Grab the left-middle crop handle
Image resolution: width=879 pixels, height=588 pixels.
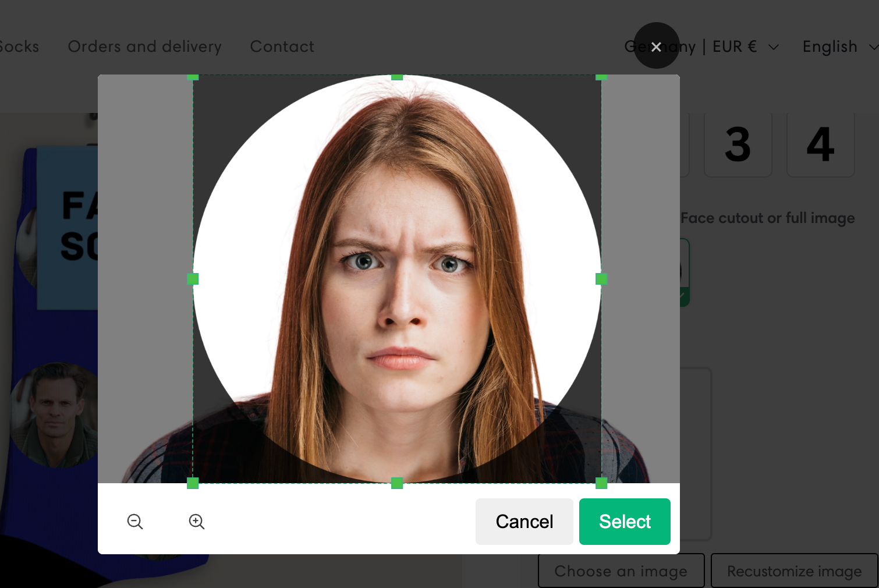click(x=193, y=279)
